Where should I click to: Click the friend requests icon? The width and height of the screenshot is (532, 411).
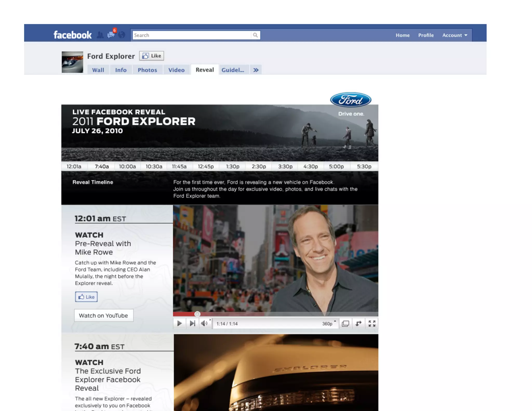point(100,35)
